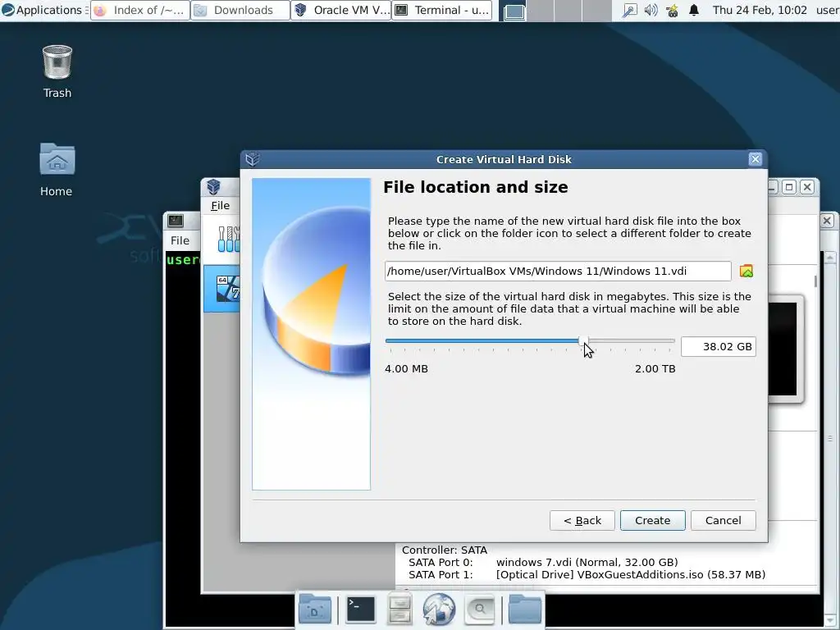Open the file manager cabinet dock icon
The image size is (840, 630).
399,609
